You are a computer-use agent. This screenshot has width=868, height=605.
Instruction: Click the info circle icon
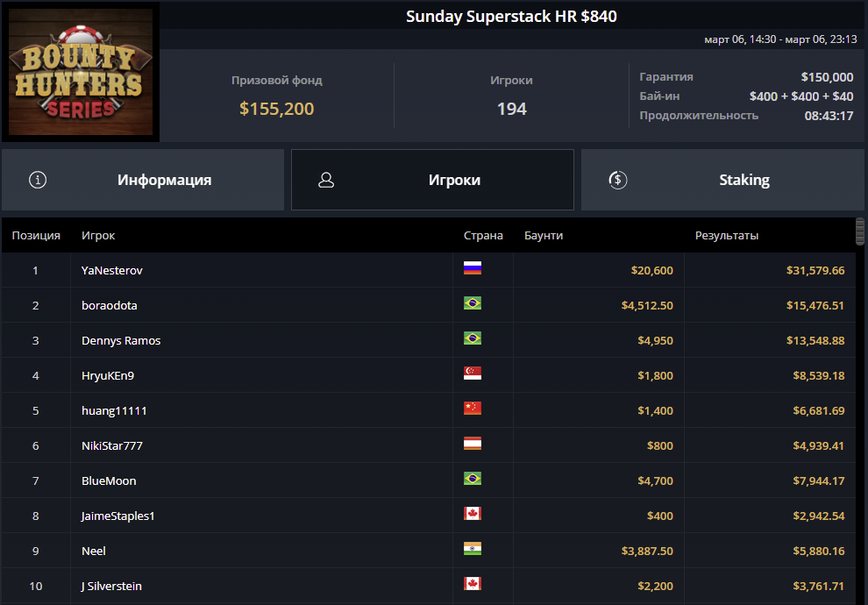[38, 180]
